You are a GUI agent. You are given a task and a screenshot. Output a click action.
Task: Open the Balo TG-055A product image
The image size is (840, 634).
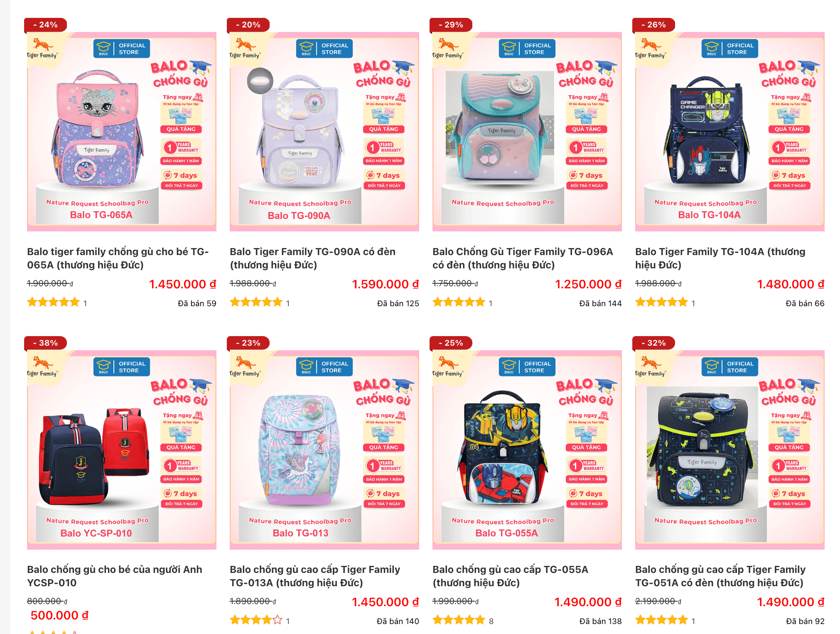pos(527,450)
